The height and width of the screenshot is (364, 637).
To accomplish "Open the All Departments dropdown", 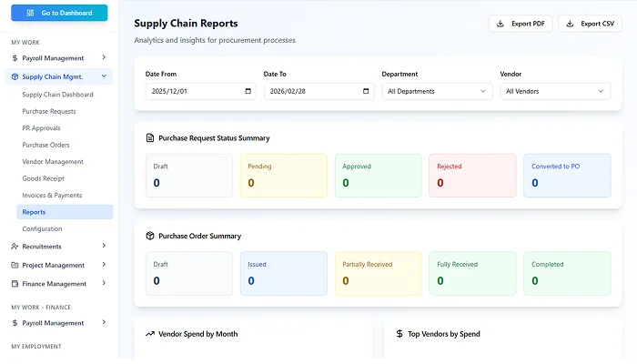I will pos(437,91).
